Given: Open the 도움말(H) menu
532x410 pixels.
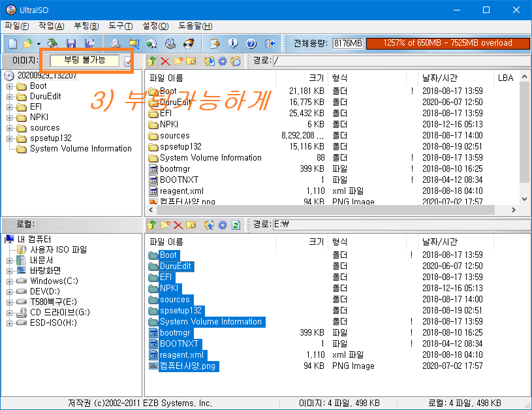Looking at the screenshot, I should 195,26.
